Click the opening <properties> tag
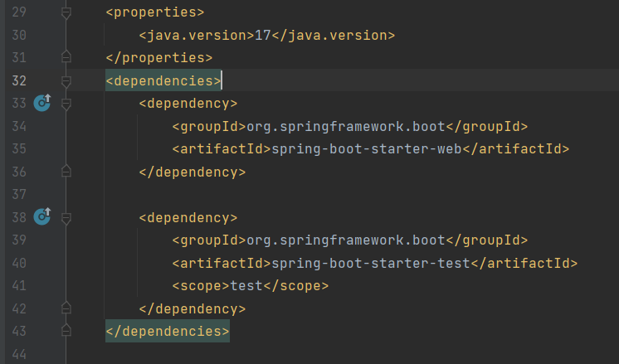This screenshot has width=619, height=364. 154,12
